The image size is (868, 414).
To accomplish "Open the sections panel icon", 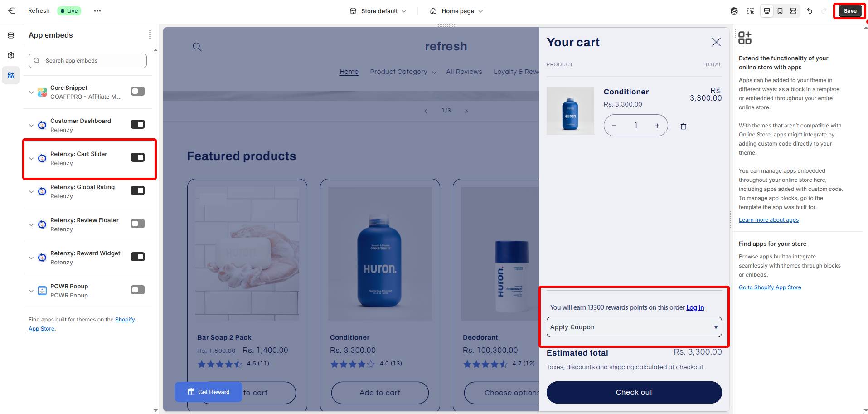I will (11, 35).
